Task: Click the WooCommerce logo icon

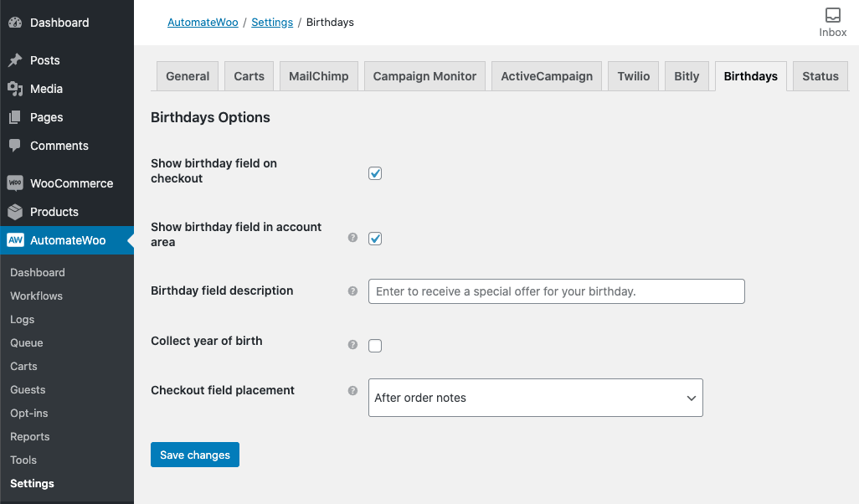Action: pos(15,183)
